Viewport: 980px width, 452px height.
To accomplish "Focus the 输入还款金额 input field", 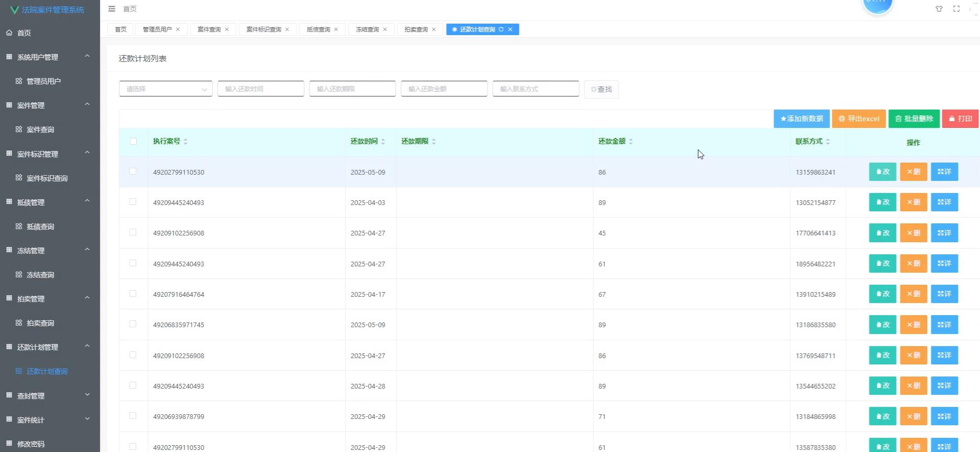I will [x=444, y=89].
